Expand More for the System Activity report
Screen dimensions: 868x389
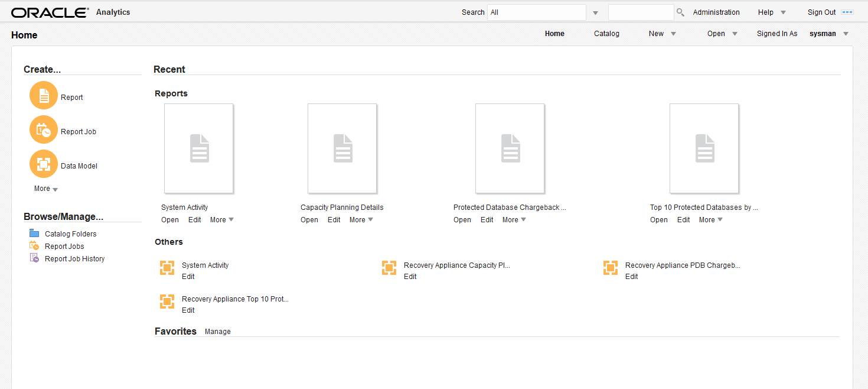pyautogui.click(x=222, y=220)
